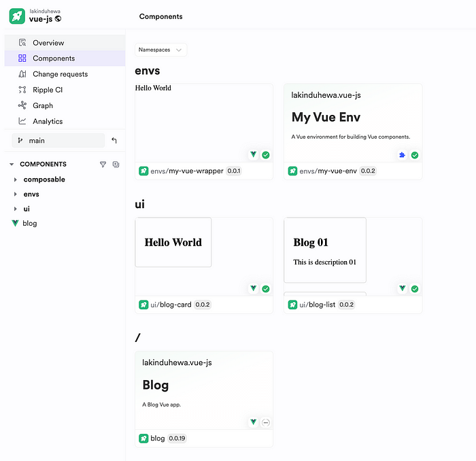Click the branch icon next to main
Viewport: 476px width, 461px height.
(x=20, y=140)
